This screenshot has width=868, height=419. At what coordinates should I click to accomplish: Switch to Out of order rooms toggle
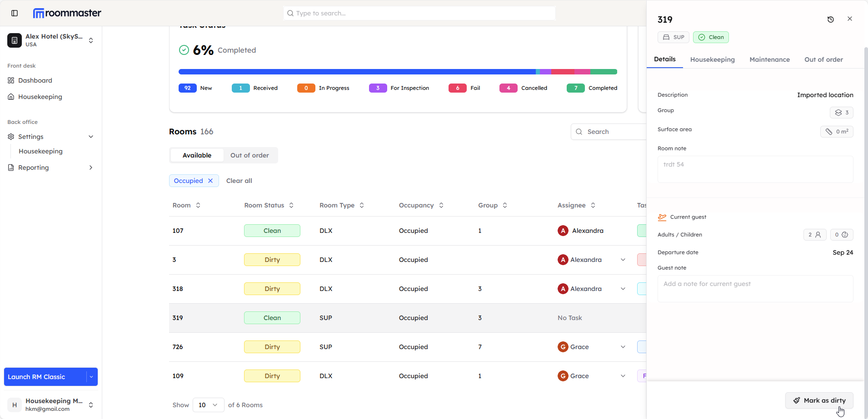pos(249,155)
